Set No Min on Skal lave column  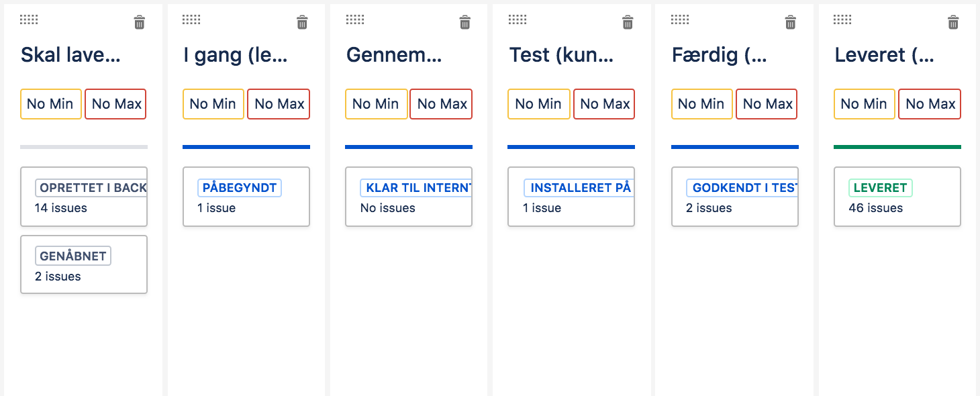(51, 104)
